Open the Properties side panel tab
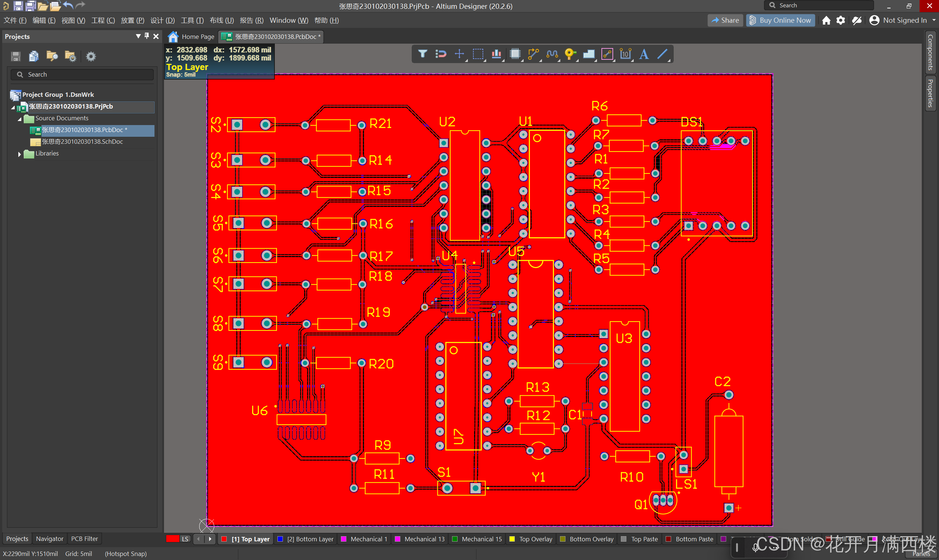 [930, 93]
